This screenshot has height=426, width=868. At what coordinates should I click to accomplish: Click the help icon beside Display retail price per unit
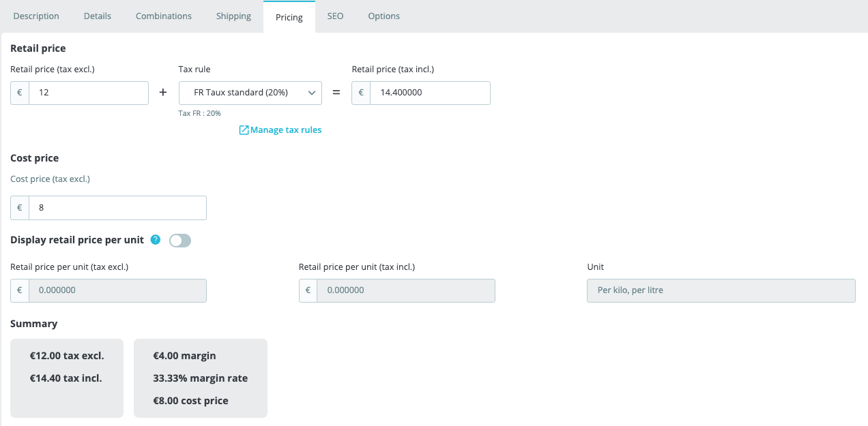[156, 240]
